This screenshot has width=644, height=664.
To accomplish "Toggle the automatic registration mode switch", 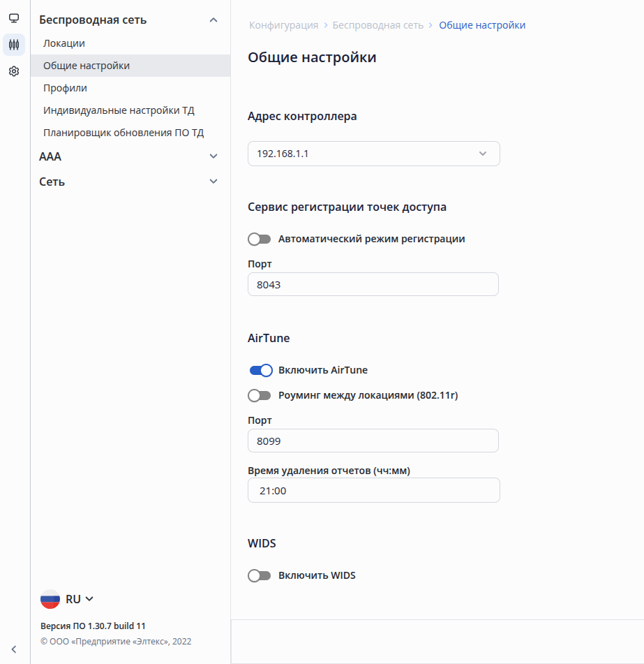I will click(260, 239).
